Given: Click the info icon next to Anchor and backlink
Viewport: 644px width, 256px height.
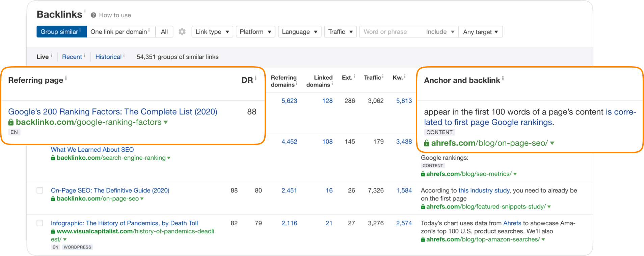Looking at the screenshot, I should pos(503,78).
